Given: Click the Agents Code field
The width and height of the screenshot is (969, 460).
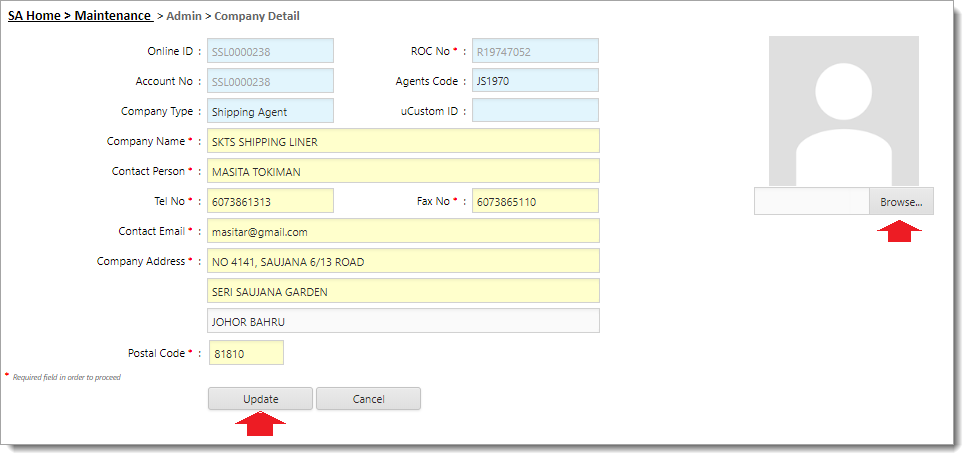Looking at the screenshot, I should 535,81.
